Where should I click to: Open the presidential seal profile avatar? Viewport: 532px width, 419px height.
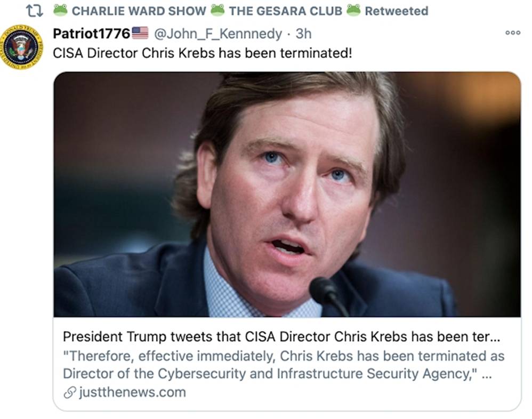point(22,47)
